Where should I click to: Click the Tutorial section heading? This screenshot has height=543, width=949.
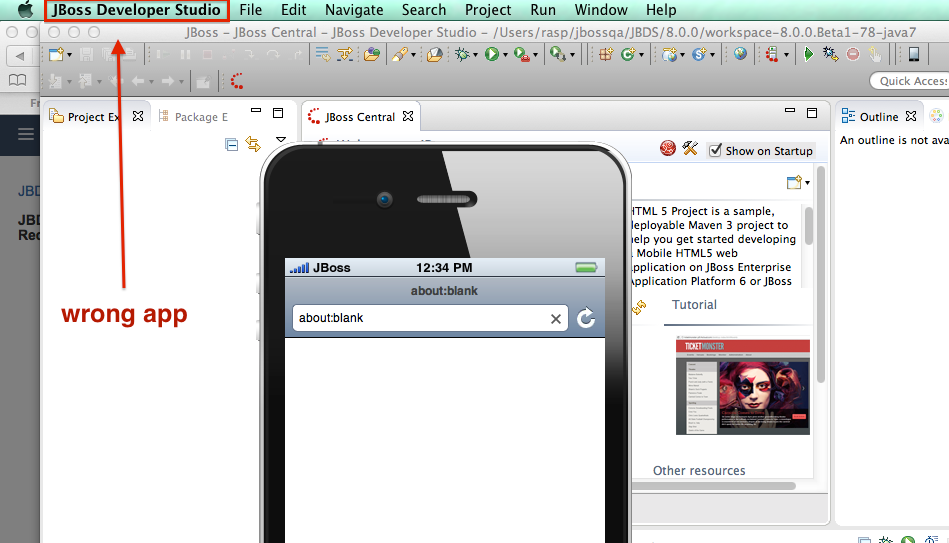point(694,304)
